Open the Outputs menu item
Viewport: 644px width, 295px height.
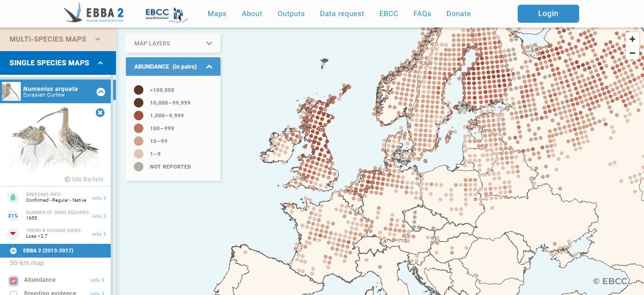(x=291, y=14)
